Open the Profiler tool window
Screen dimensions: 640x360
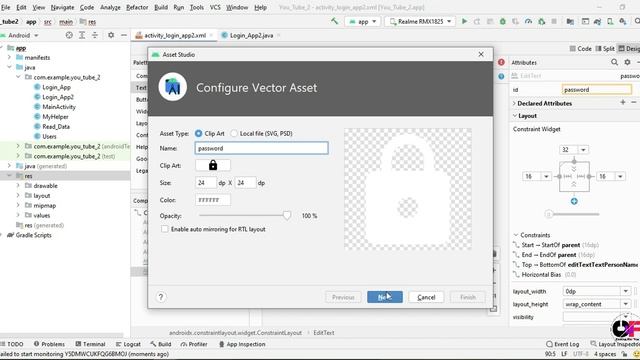(x=194, y=344)
